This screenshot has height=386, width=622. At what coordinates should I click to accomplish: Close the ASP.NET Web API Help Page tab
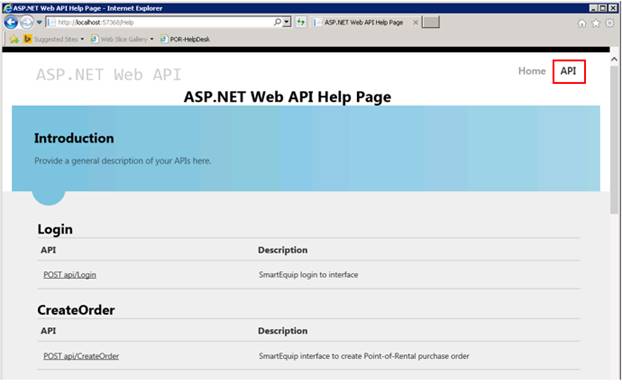point(415,23)
